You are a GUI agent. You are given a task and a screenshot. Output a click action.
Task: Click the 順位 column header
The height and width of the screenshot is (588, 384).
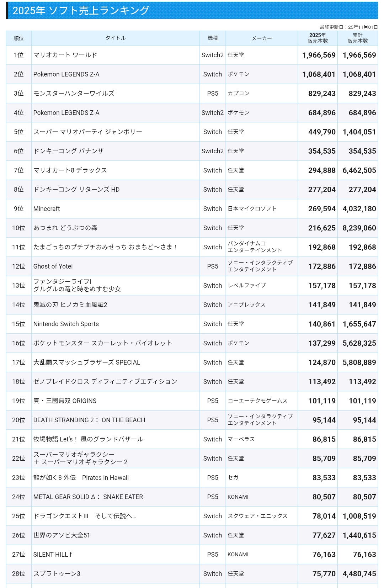[18, 38]
